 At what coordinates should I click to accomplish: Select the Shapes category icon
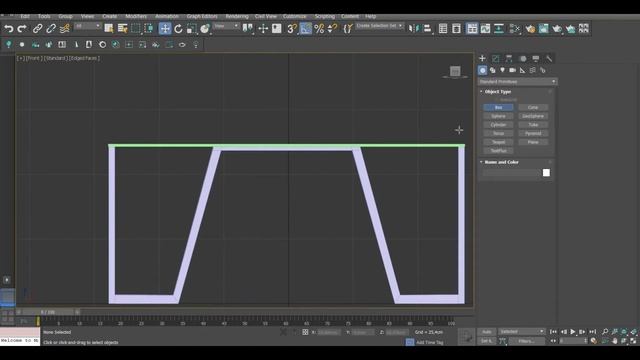(x=493, y=71)
